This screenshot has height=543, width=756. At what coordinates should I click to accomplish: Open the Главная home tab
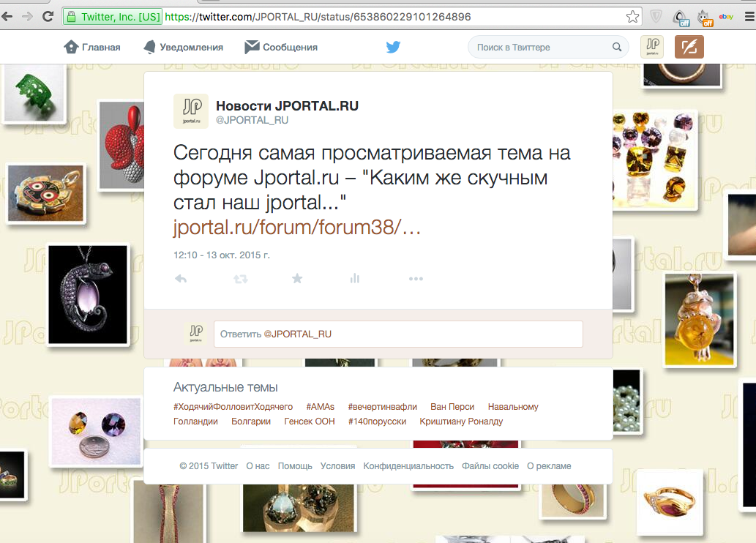point(92,47)
